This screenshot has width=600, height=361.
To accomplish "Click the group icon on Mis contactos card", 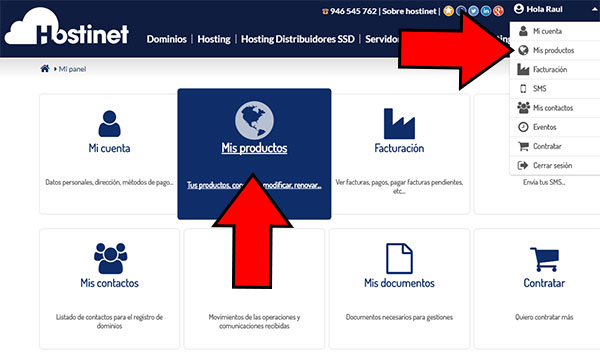I will [x=111, y=258].
